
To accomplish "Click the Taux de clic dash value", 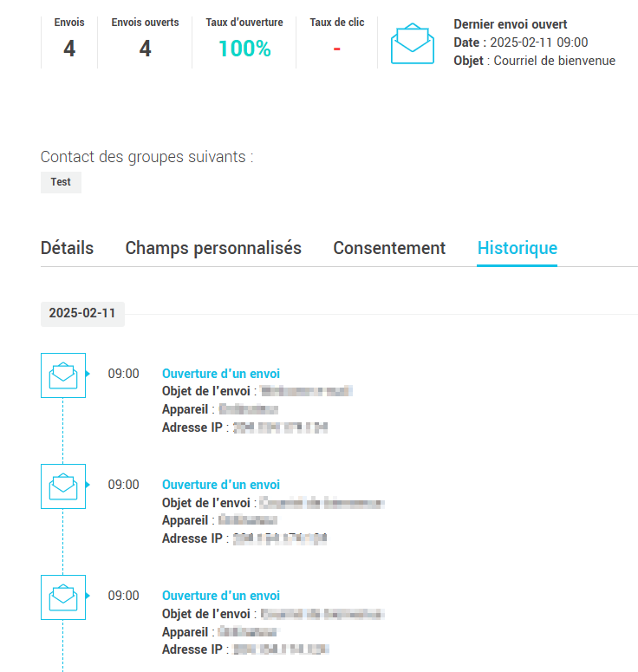I will coord(336,49).
